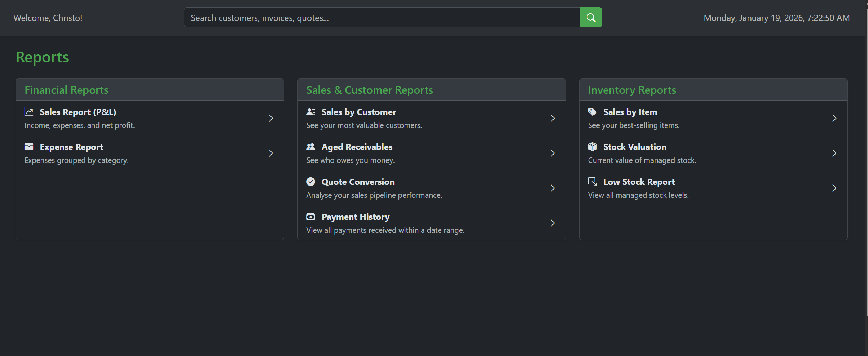Click the green search magnifier button
Viewport: 868px width, 356px height.
pos(591,17)
